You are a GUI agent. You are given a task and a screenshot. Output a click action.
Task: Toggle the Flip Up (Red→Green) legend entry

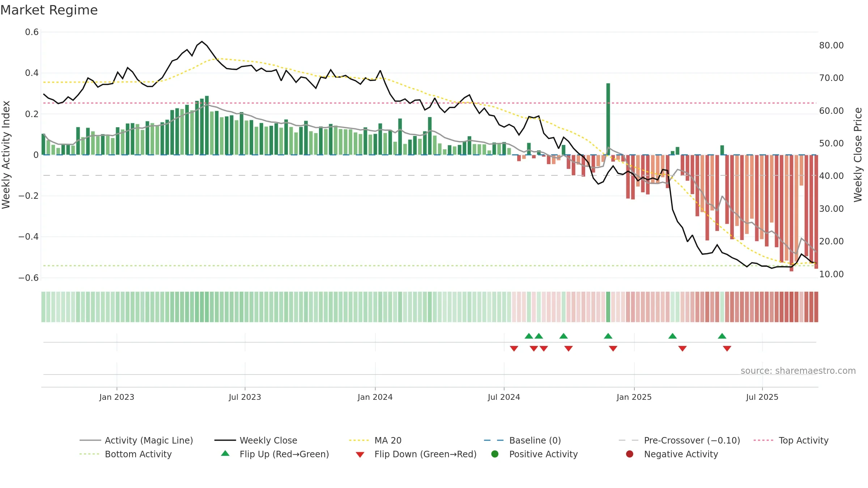click(x=275, y=454)
